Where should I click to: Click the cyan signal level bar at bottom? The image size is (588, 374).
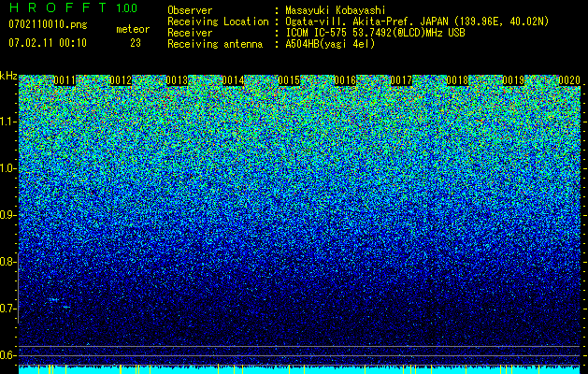[299, 369]
